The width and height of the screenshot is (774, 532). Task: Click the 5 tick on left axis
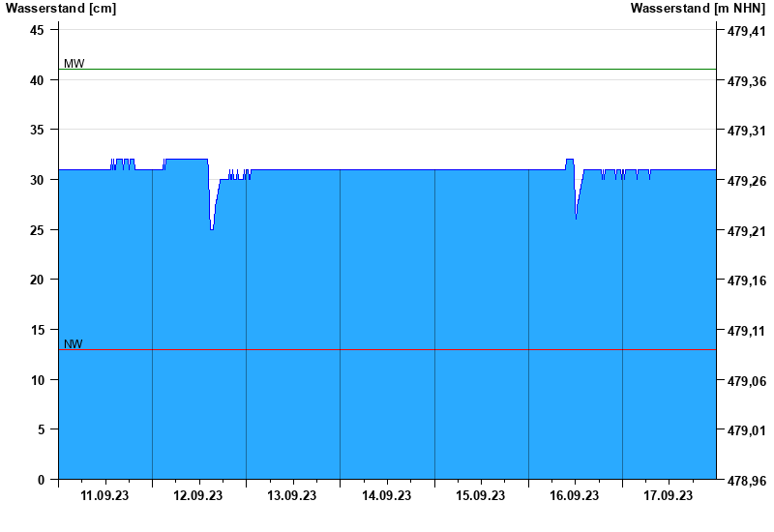pos(41,429)
